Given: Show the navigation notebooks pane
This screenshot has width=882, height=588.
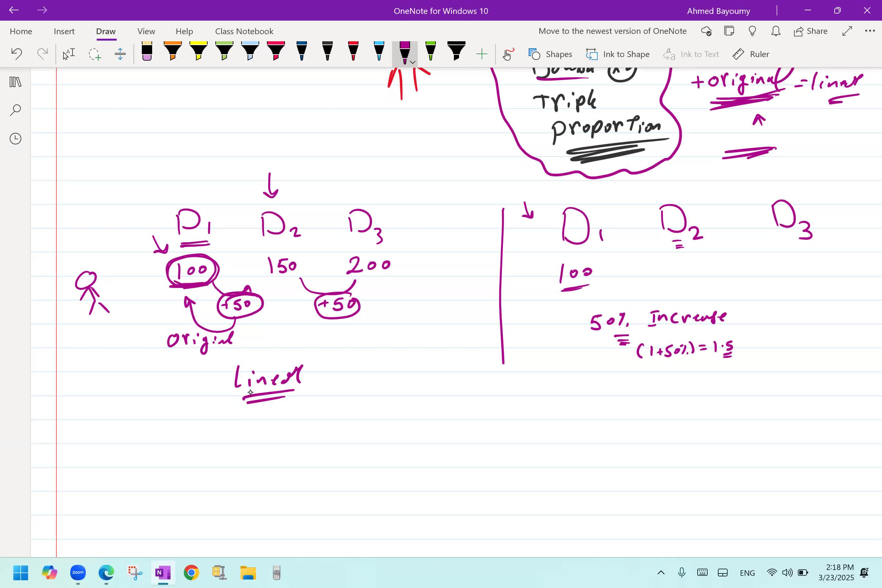Looking at the screenshot, I should pos(15,82).
